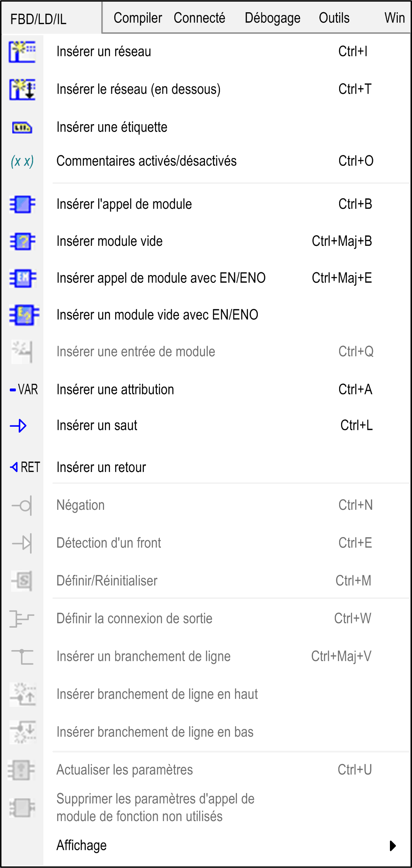This screenshot has width=412, height=868.
Task: Open the FBD/LD/IL menu
Action: [x=38, y=19]
